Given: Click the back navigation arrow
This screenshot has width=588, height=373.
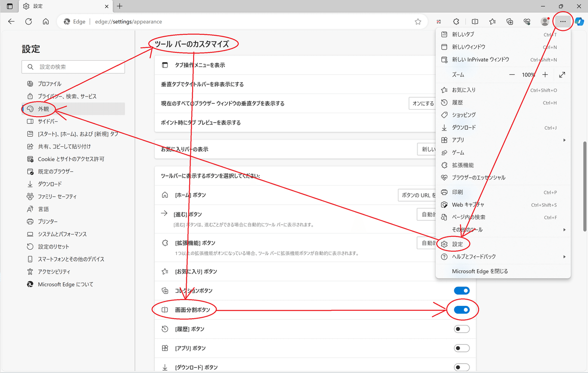Looking at the screenshot, I should [11, 22].
